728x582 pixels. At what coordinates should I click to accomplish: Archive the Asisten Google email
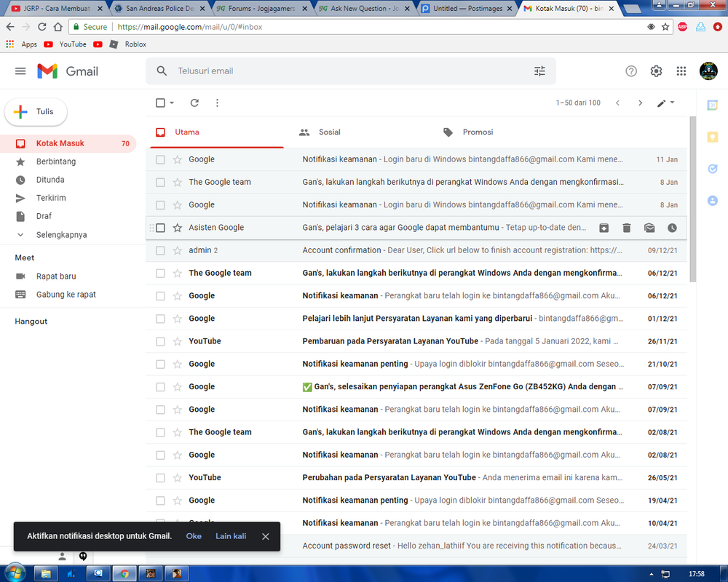click(x=604, y=228)
